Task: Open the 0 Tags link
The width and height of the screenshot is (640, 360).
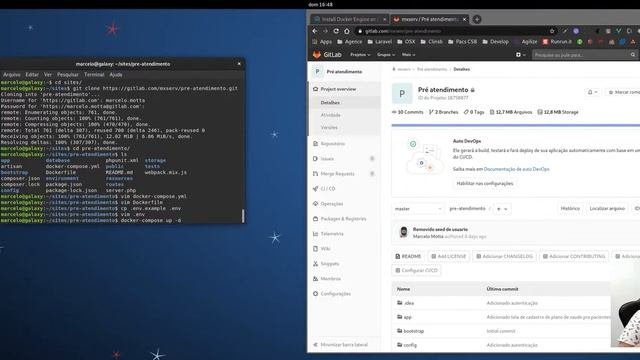Action: pos(473,112)
